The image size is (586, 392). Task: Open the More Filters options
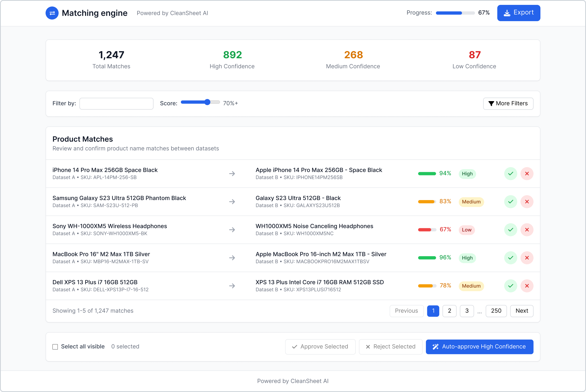coord(508,104)
